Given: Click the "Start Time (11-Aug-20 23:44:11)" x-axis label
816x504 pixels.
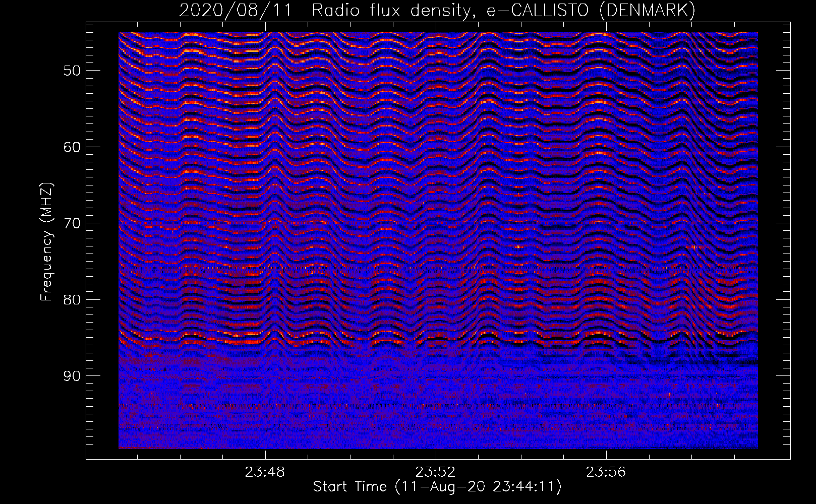Looking at the screenshot, I should [437, 487].
